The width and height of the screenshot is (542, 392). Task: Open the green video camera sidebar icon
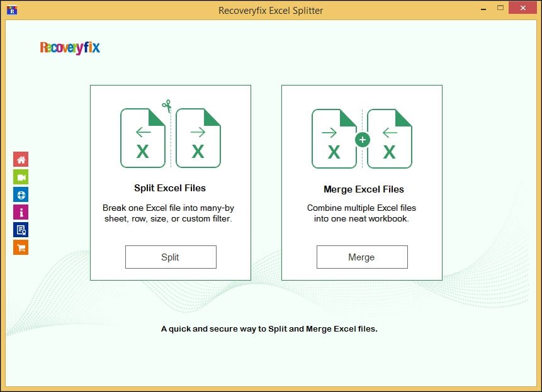point(21,177)
